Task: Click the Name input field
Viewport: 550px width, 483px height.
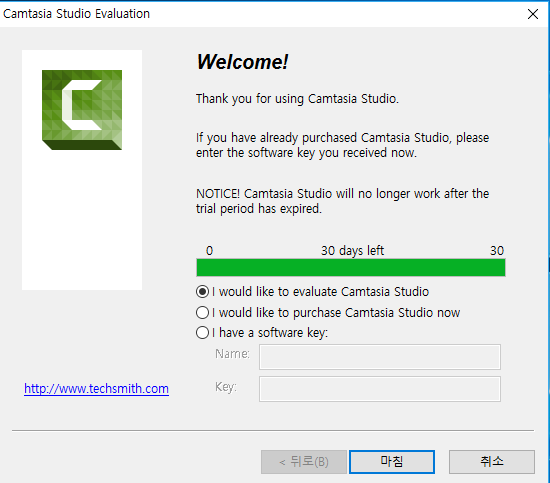Action: (x=380, y=357)
